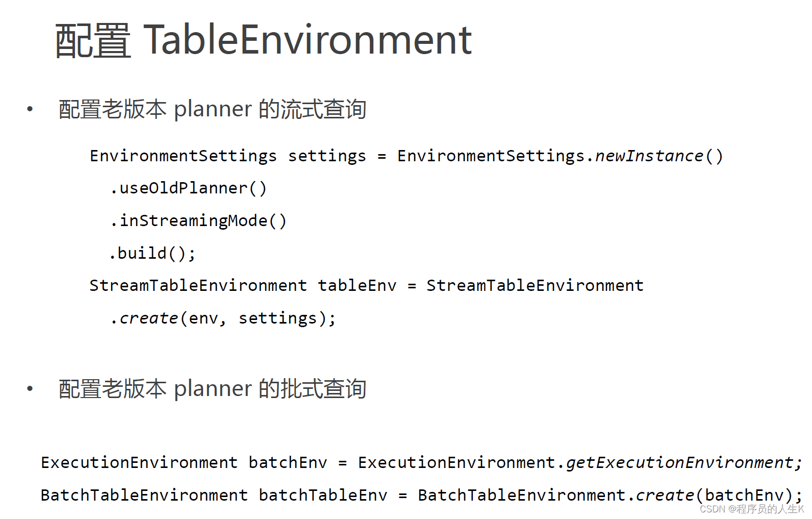The height and width of the screenshot is (519, 812).
Task: Select the heading ending in 批式查询
Action: tap(212, 389)
